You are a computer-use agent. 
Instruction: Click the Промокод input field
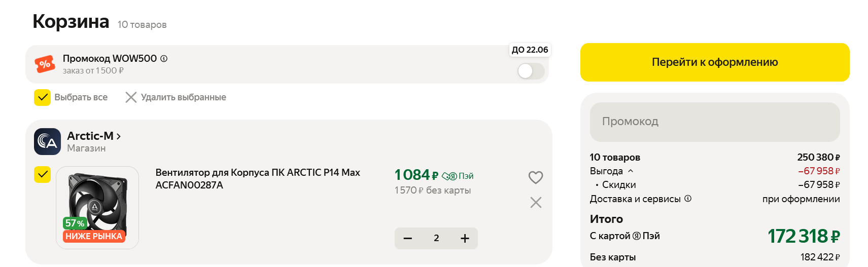coord(714,122)
